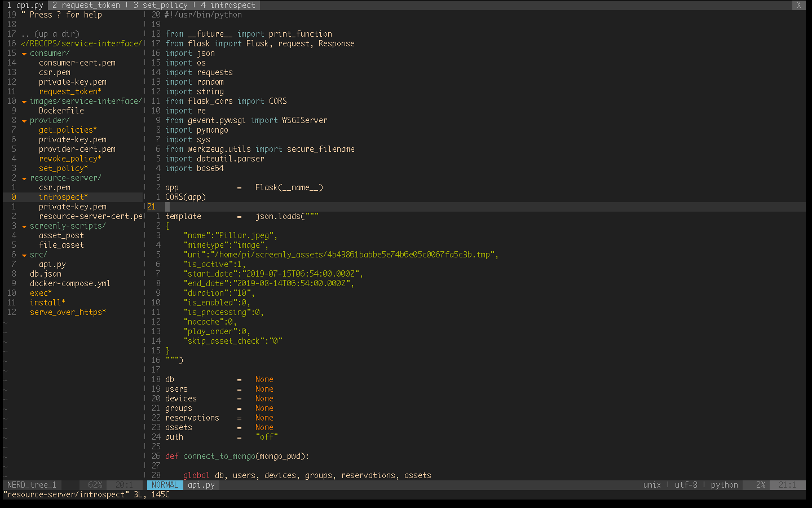
Task: Click the utf-8 encoding indicator
Action: pos(686,485)
